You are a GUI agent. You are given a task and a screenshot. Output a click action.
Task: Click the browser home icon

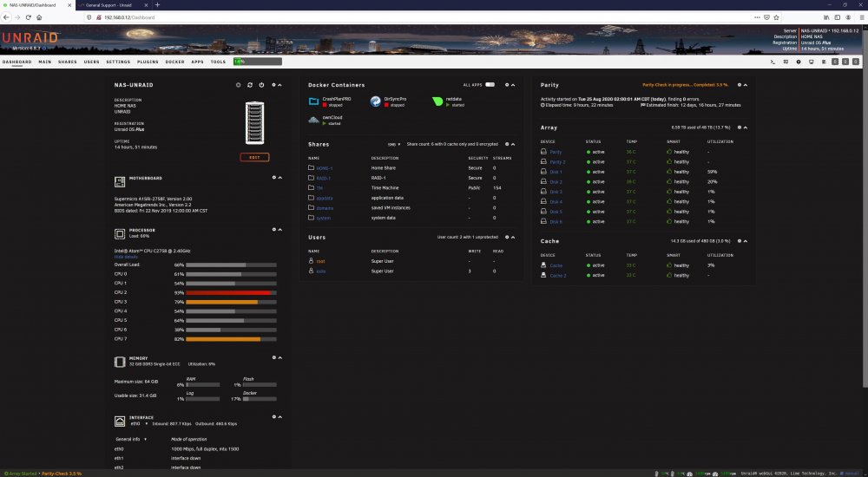pos(39,17)
